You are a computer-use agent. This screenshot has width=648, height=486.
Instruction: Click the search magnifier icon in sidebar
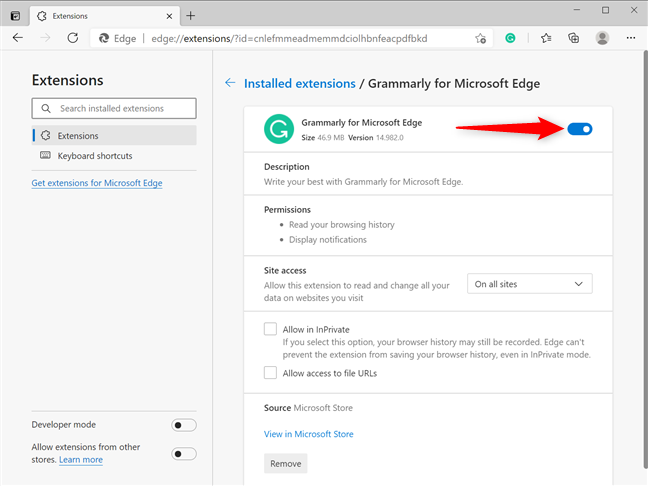point(46,108)
